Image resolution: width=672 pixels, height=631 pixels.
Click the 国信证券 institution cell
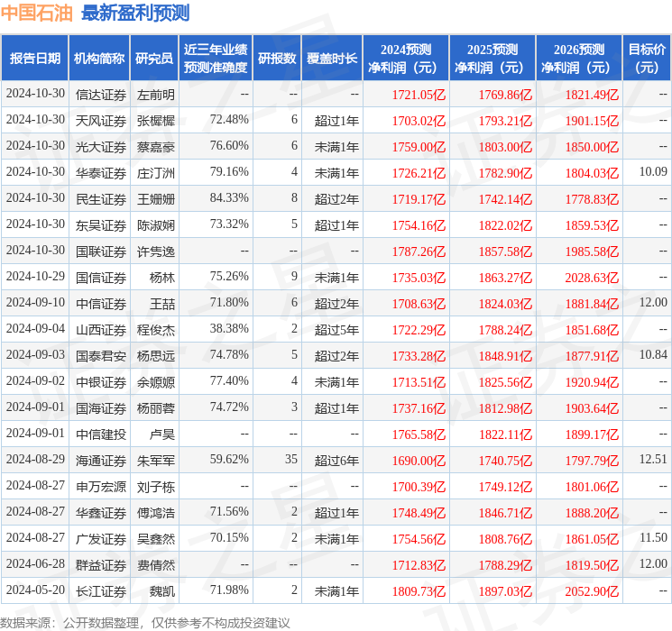tap(101, 278)
